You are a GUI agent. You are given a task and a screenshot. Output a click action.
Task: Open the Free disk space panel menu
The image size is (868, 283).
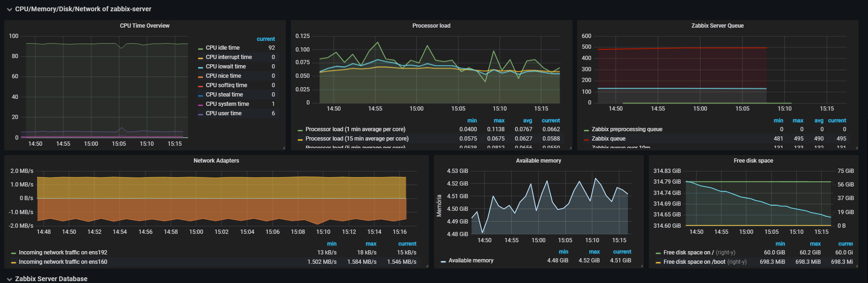point(754,161)
